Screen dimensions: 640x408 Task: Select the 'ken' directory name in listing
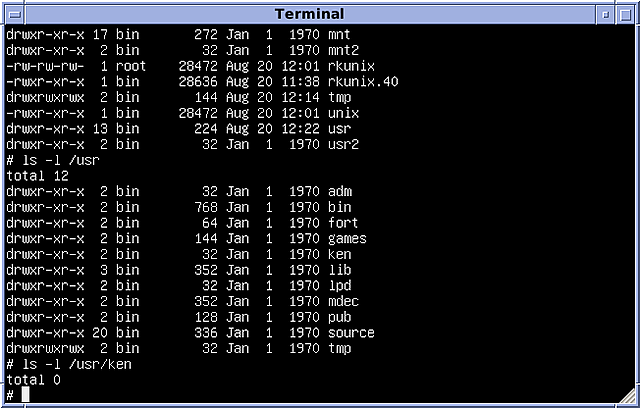(x=340, y=254)
